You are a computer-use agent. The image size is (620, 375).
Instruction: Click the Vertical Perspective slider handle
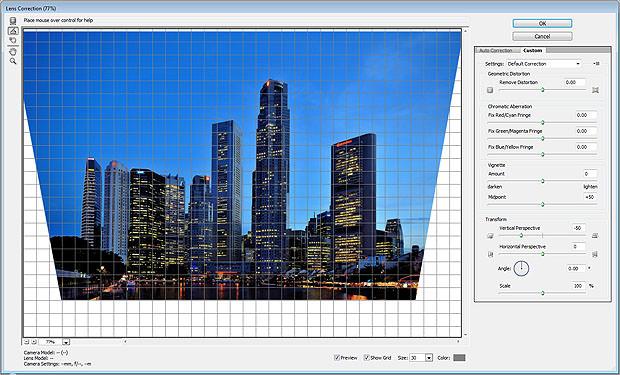(521, 235)
